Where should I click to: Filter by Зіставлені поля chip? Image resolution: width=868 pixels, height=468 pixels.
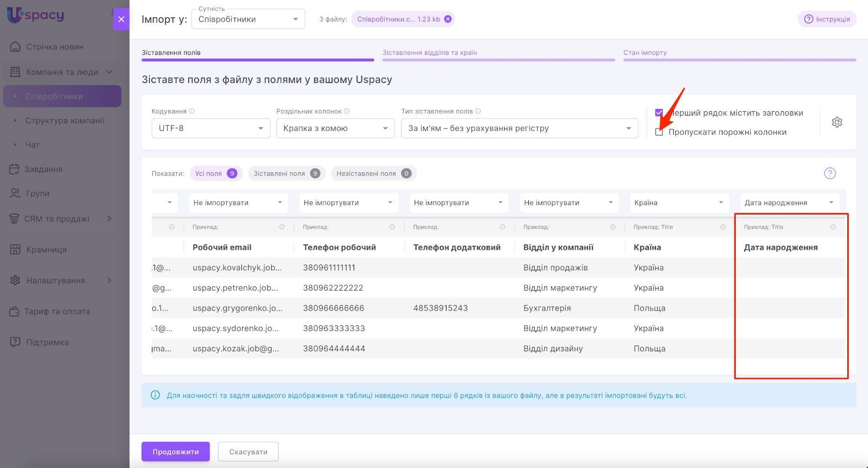click(x=286, y=174)
